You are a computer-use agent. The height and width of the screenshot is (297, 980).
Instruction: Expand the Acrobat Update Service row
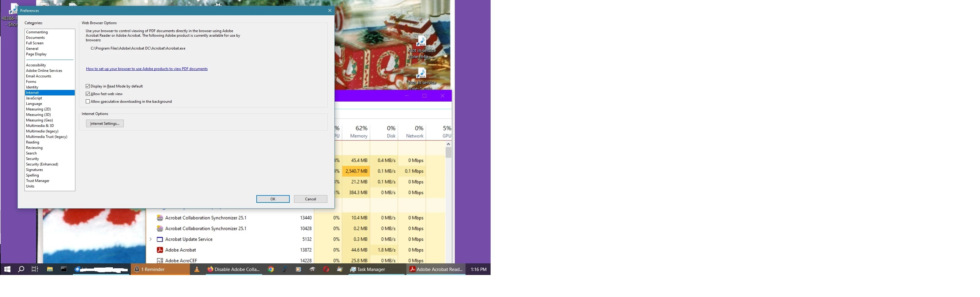coord(151,239)
